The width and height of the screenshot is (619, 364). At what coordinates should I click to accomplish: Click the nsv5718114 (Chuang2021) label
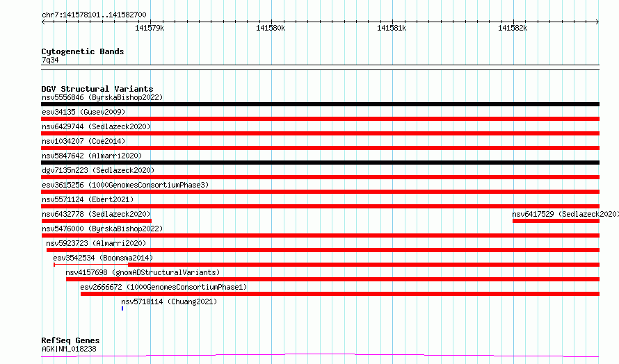tap(169, 301)
